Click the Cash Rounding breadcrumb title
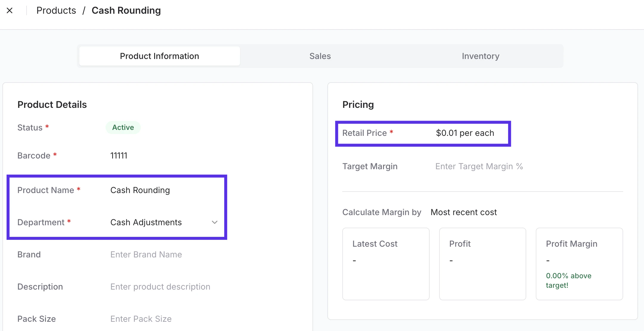644x331 pixels. click(126, 11)
